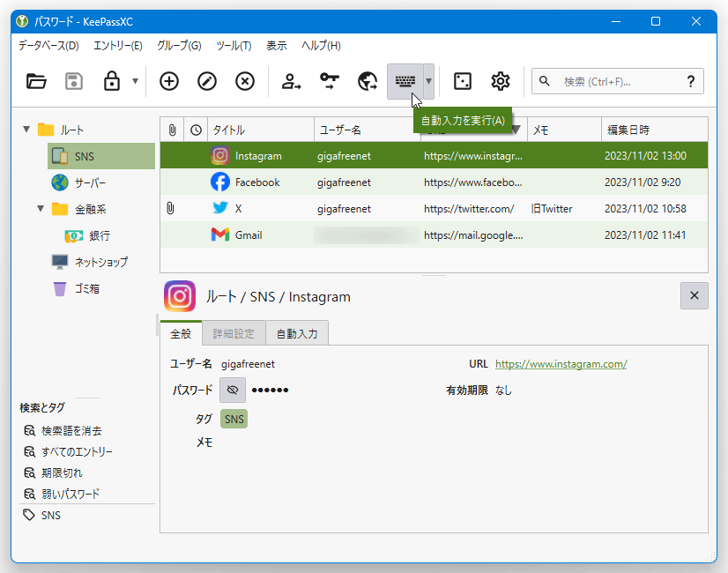Close the entry preview panel
Image resolution: width=728 pixels, height=573 pixels.
point(695,295)
